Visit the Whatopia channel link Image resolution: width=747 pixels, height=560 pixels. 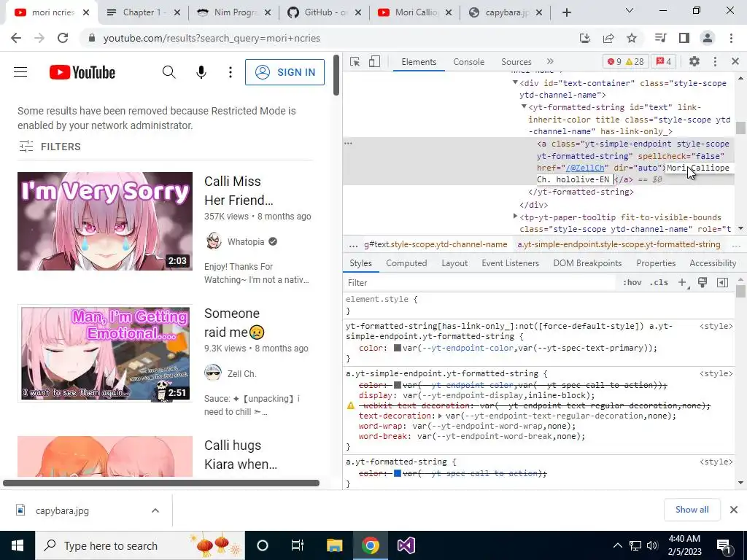tap(245, 242)
